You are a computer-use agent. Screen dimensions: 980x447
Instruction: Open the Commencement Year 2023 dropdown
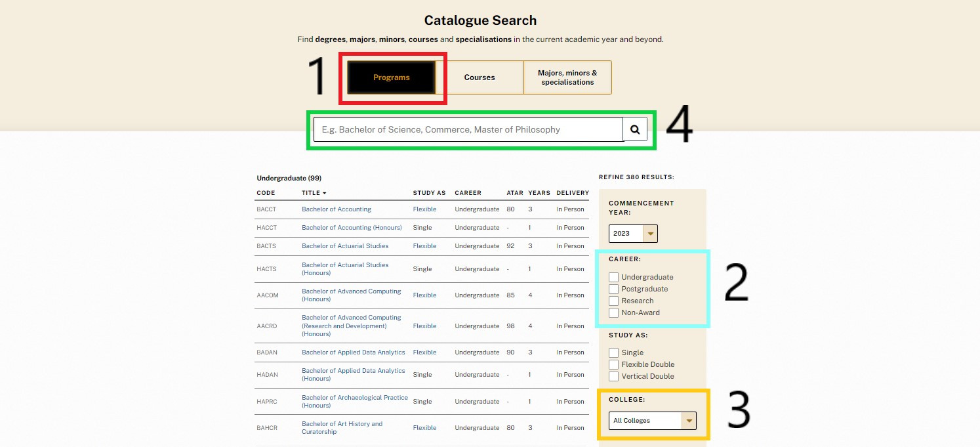coord(633,233)
